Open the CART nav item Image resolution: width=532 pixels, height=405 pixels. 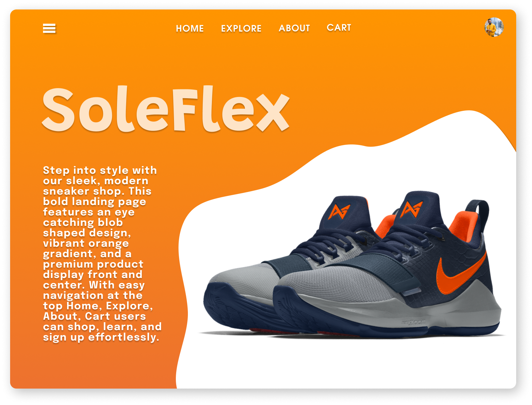click(x=339, y=27)
